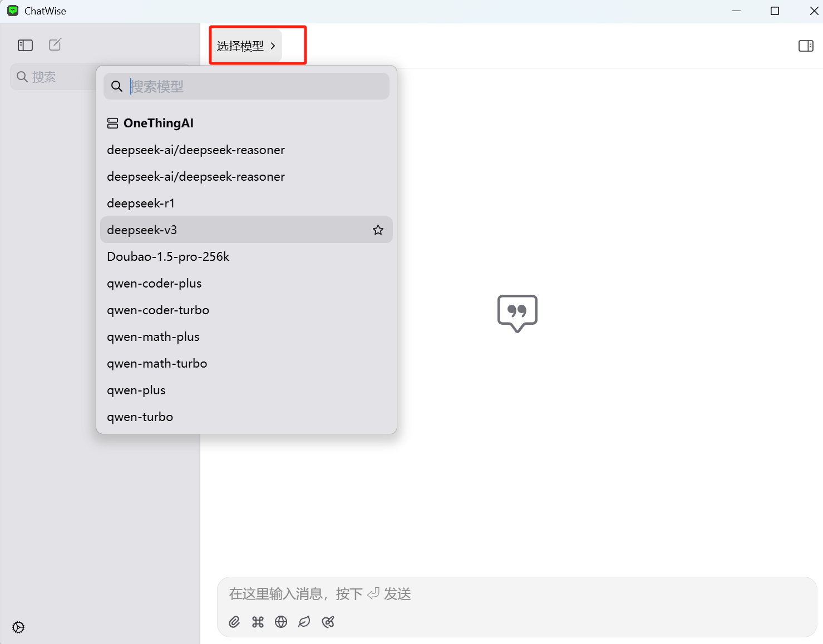The width and height of the screenshot is (823, 644).
Task: Click the leaf icon in message toolbar
Action: [x=304, y=622]
